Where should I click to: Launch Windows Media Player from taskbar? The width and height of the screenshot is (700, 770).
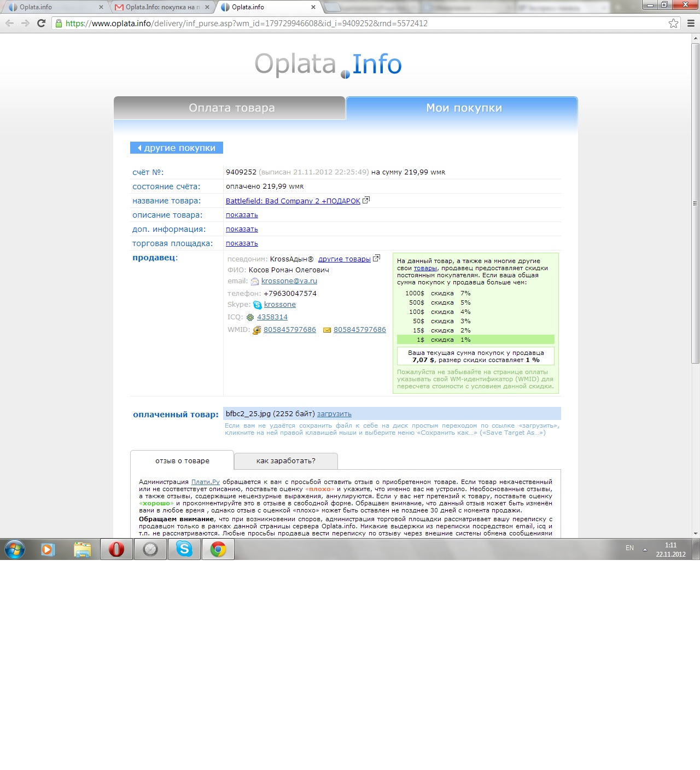pos(48,550)
